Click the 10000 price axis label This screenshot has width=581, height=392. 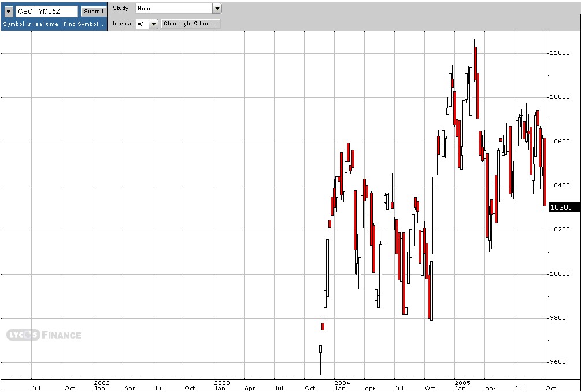pyautogui.click(x=560, y=274)
